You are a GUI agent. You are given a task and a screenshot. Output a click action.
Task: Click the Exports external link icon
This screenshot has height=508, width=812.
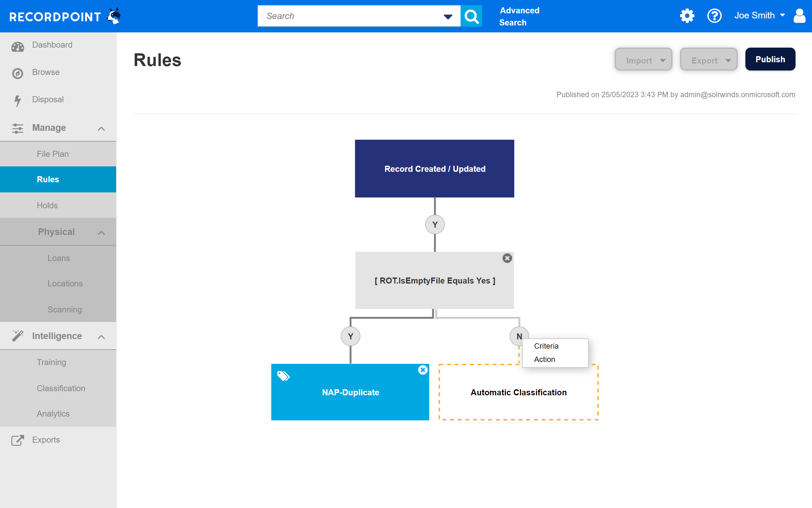tap(18, 440)
